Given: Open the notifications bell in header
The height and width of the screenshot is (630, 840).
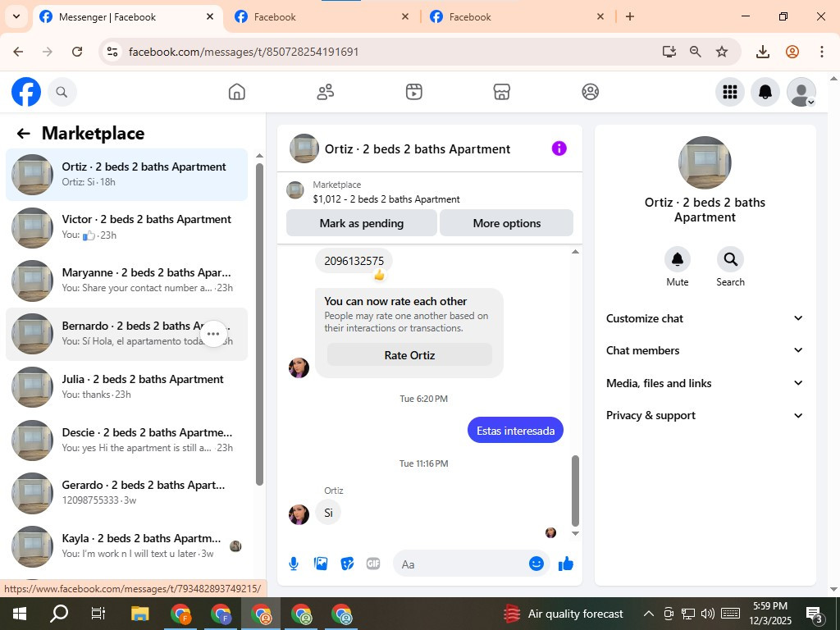Looking at the screenshot, I should 765,92.
